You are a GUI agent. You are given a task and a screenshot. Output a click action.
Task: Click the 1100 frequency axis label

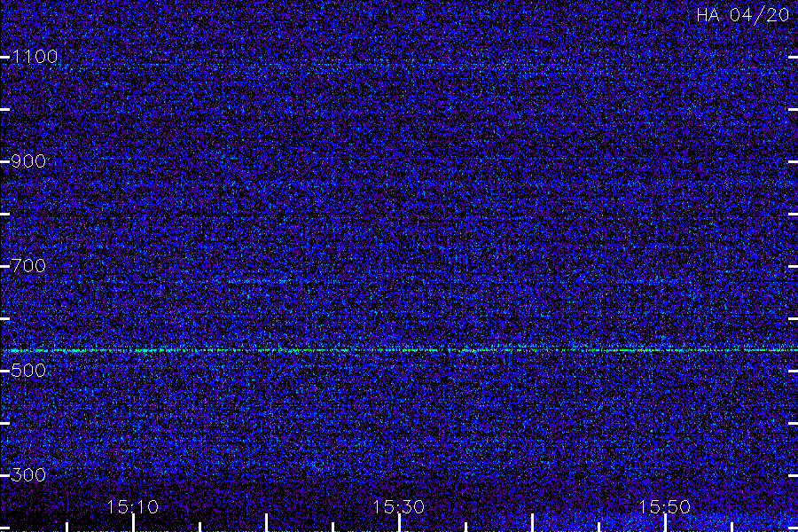(x=35, y=57)
